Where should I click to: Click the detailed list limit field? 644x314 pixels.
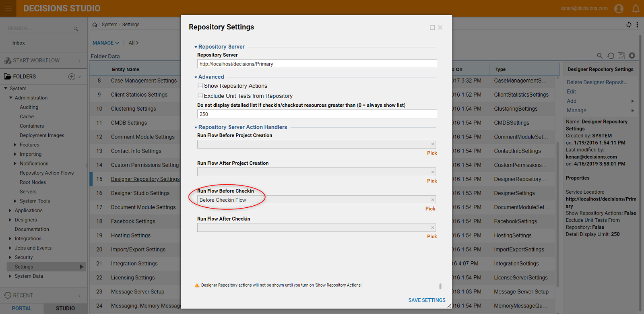317,114
